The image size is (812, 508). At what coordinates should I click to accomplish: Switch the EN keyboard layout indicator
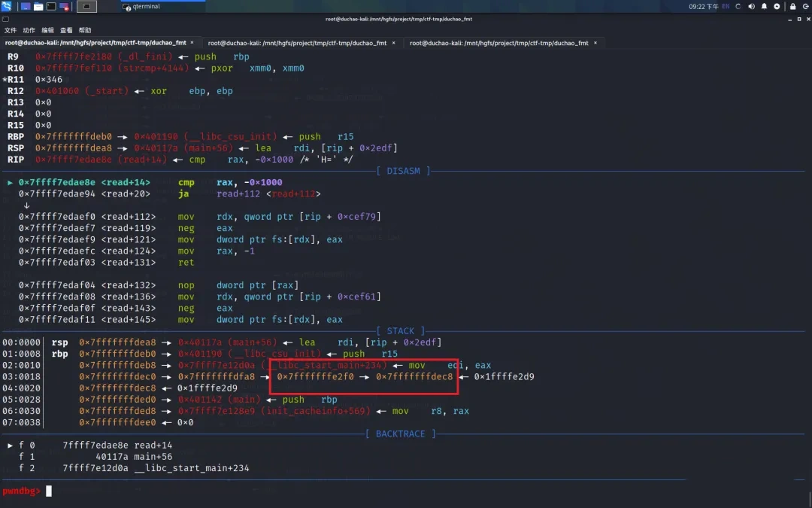coord(726,6)
